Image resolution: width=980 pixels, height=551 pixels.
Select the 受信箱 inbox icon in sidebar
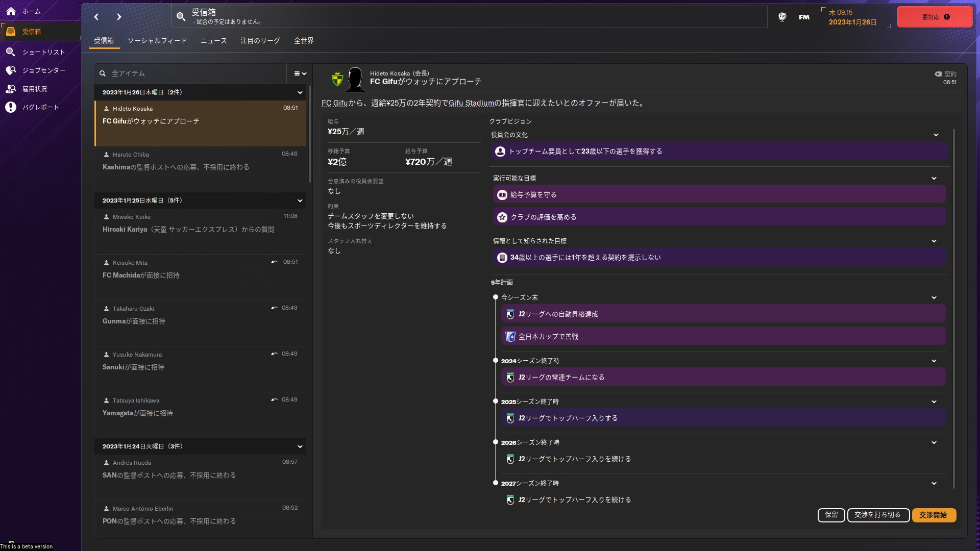tap(11, 31)
